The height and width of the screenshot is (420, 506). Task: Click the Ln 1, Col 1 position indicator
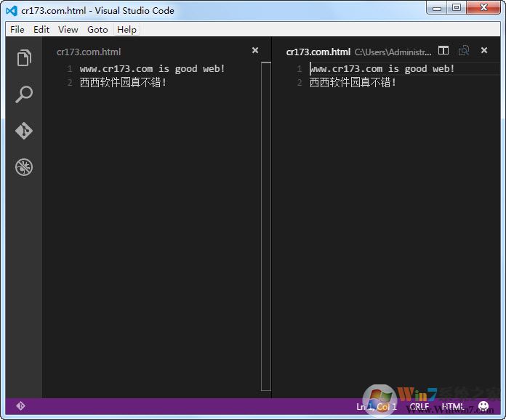(377, 406)
